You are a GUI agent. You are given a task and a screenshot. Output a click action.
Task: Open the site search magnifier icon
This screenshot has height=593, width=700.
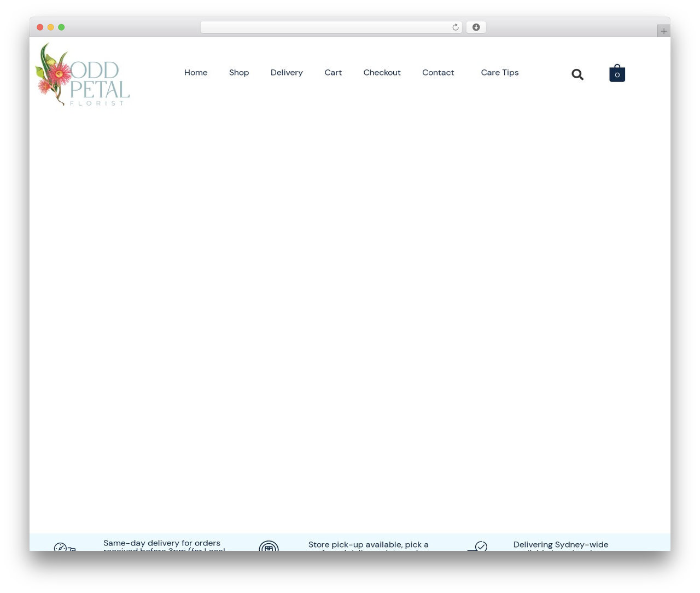tap(577, 74)
